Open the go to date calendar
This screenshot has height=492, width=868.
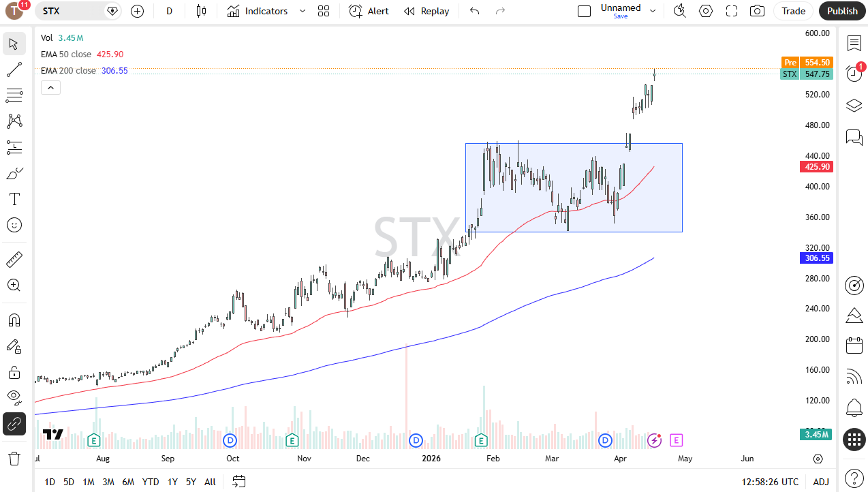tap(238, 482)
